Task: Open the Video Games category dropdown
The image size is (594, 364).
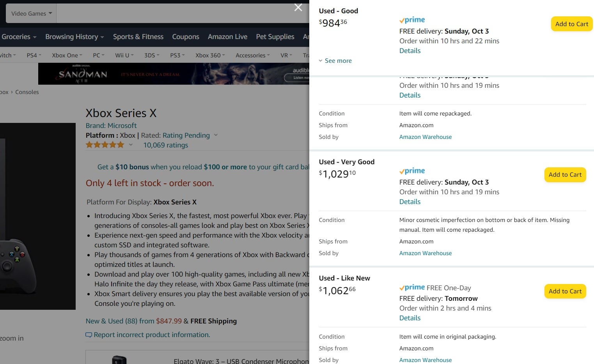Action: pos(30,13)
